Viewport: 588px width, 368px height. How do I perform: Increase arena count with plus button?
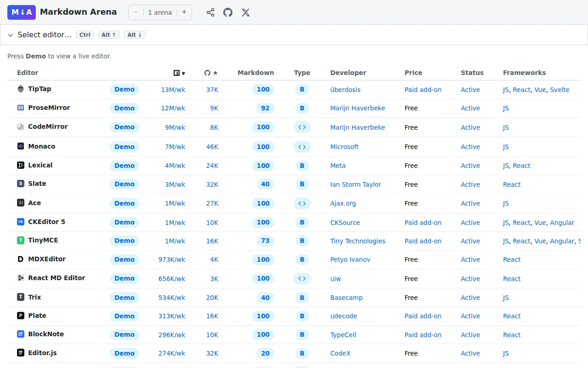(x=184, y=12)
